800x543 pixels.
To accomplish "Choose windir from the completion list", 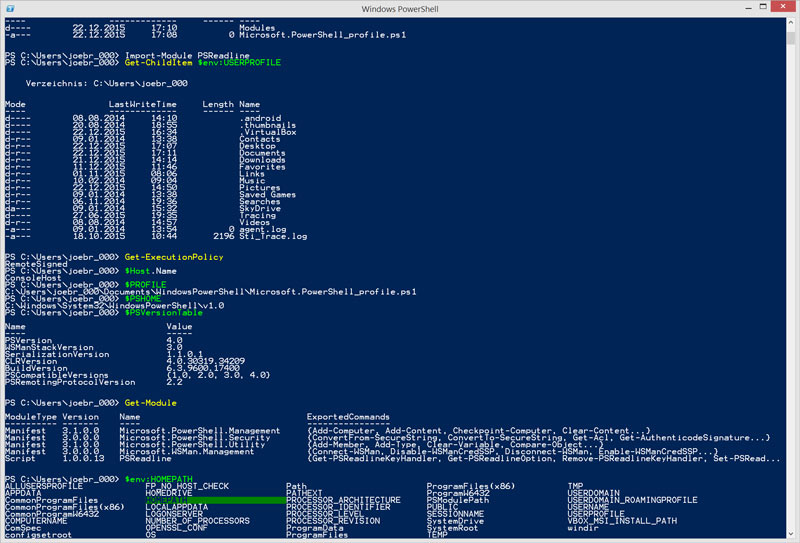I will point(583,528).
